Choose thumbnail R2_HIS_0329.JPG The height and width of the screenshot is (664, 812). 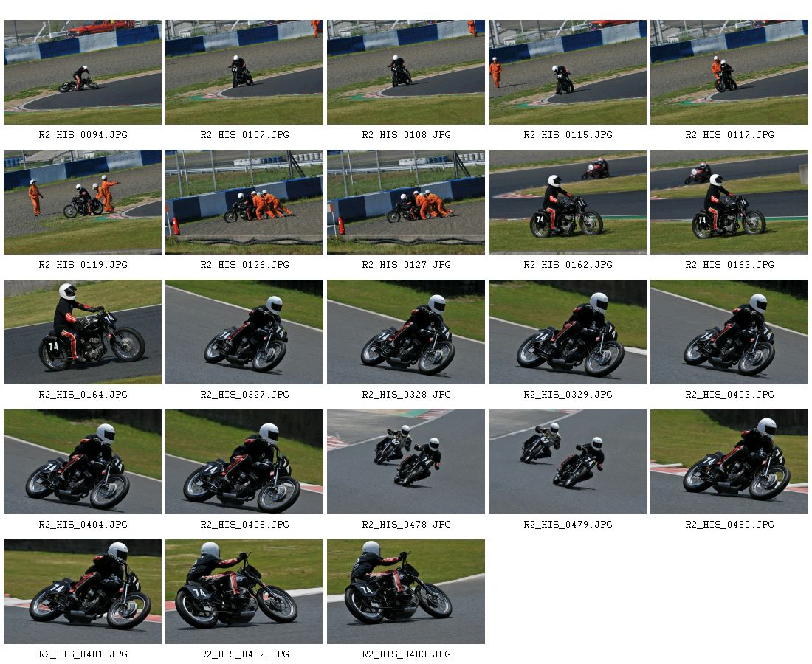(x=567, y=332)
